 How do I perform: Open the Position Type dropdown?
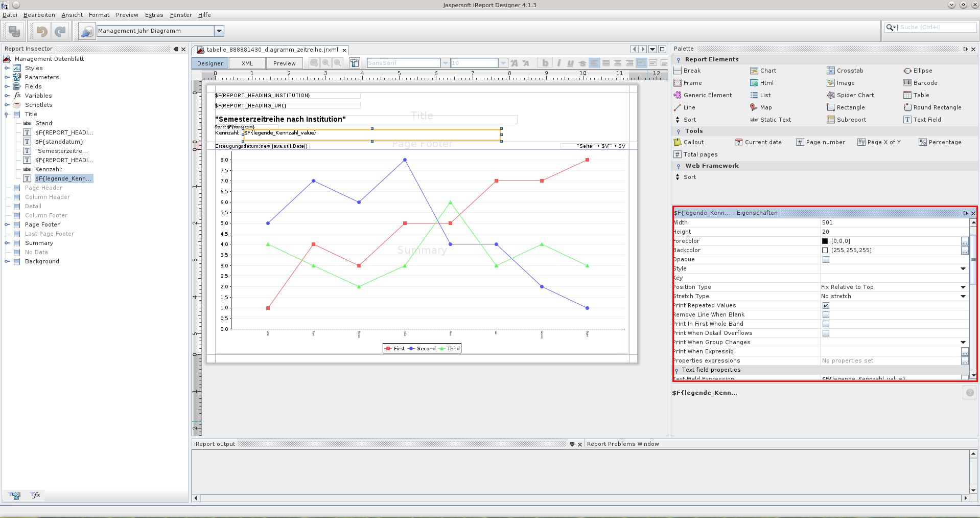[x=963, y=287]
